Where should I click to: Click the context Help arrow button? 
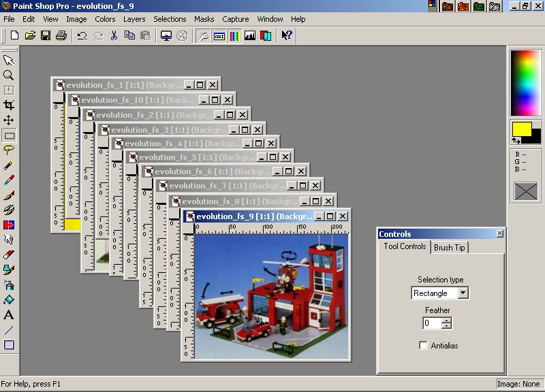point(285,35)
